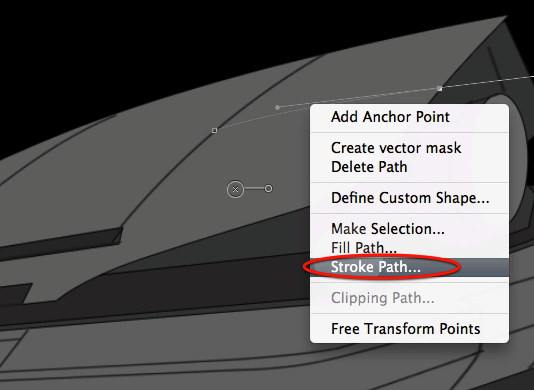The width and height of the screenshot is (534, 390).
Task: Click small hollow circle beside X marker
Action: tap(268, 188)
